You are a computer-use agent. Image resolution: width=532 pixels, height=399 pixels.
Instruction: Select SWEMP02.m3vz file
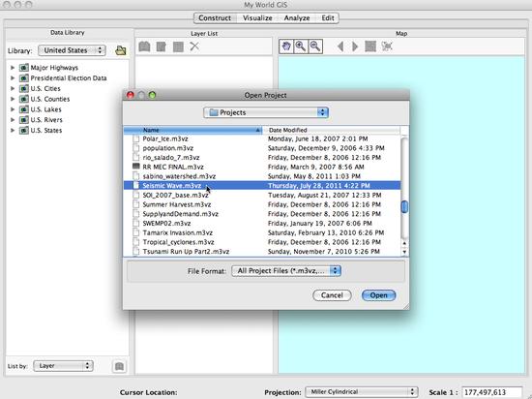pos(262,223)
